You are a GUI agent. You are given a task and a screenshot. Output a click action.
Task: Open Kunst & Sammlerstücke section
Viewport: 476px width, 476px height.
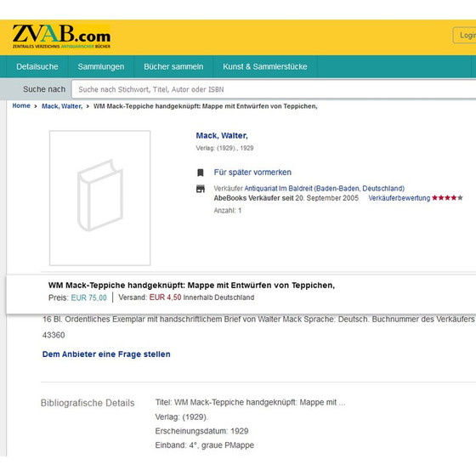pos(265,67)
